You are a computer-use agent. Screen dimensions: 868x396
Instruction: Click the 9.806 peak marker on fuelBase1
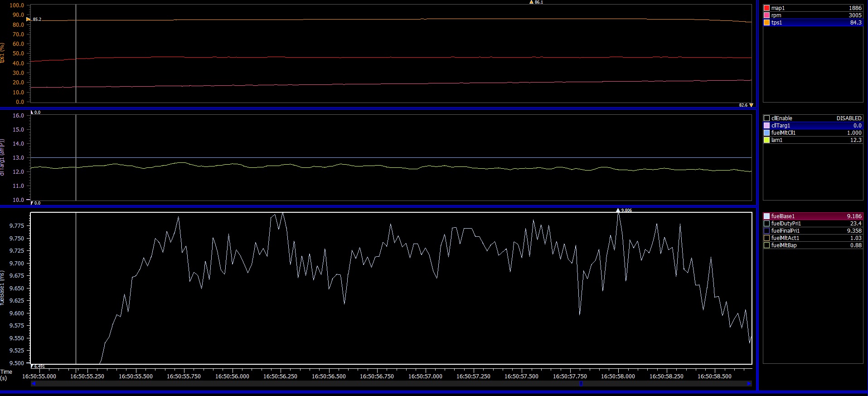click(618, 210)
